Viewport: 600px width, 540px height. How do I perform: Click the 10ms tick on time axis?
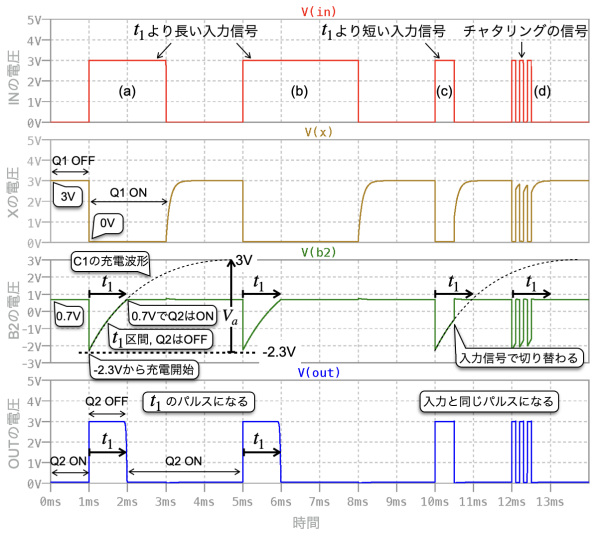pos(435,500)
